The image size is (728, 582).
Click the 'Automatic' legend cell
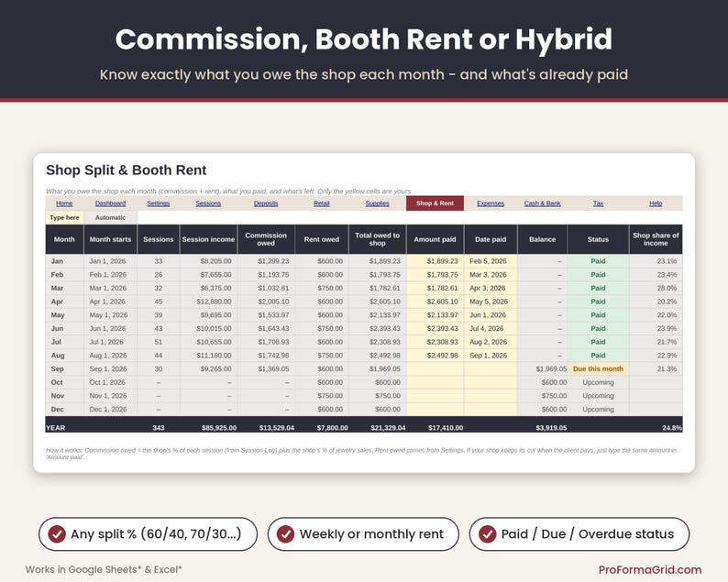point(111,217)
